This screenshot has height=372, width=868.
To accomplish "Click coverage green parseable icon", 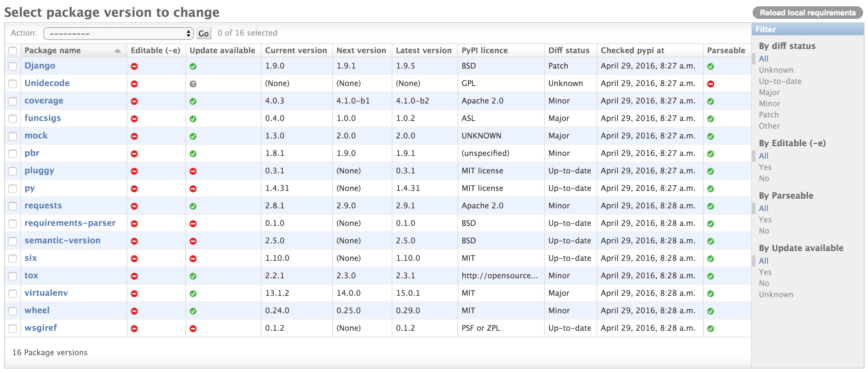I will pyautogui.click(x=711, y=101).
